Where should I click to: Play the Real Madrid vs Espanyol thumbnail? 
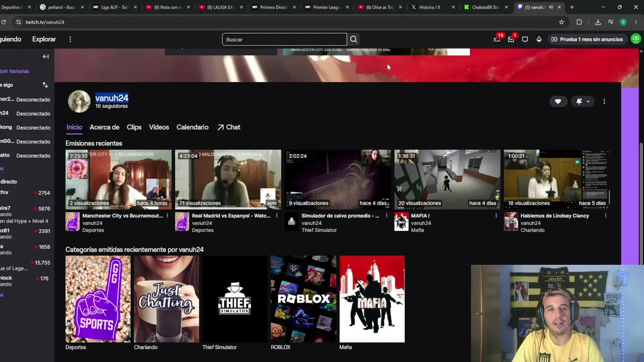[x=228, y=179]
